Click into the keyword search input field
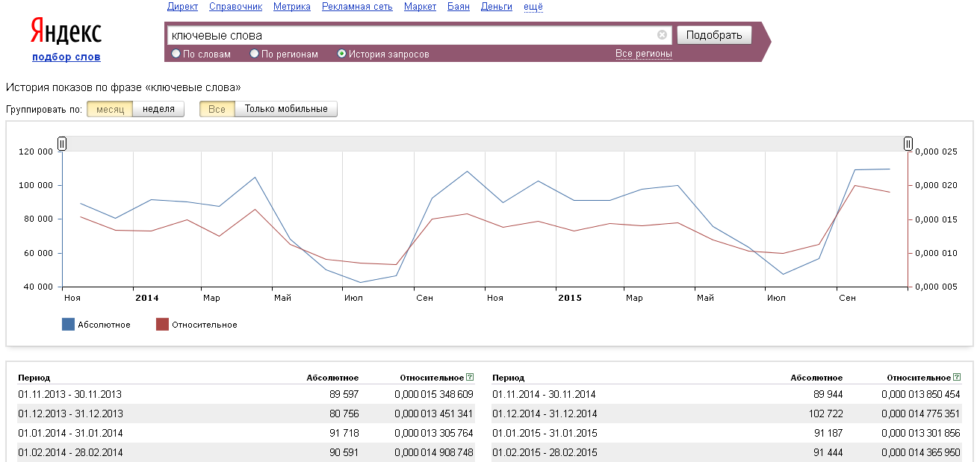The height and width of the screenshot is (462, 980). click(x=411, y=35)
